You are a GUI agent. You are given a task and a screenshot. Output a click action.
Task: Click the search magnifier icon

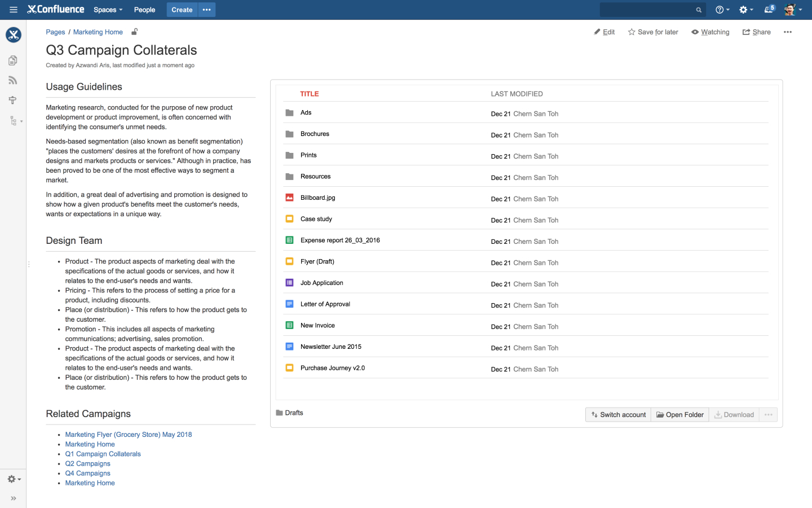click(x=699, y=10)
